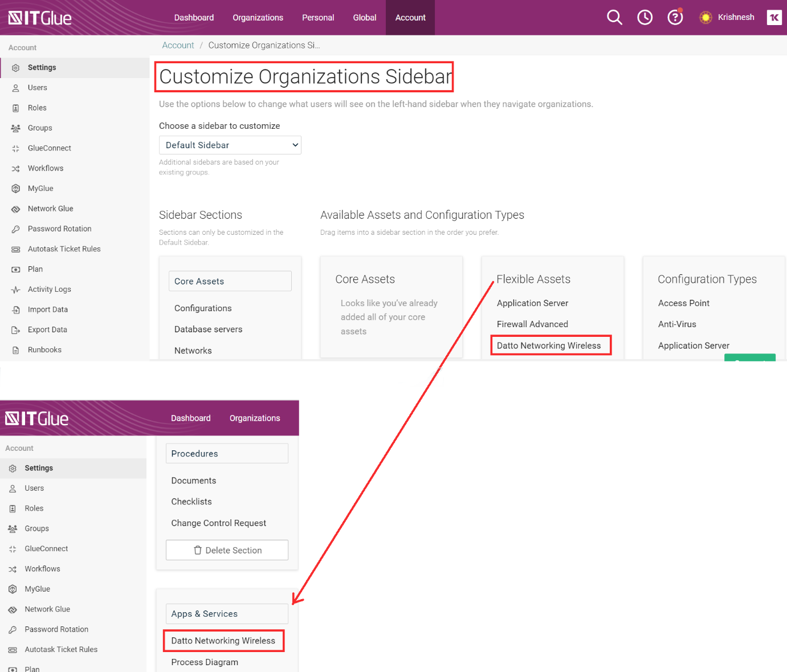Click the Export Data icon
This screenshot has width=787, height=672.
[16, 330]
